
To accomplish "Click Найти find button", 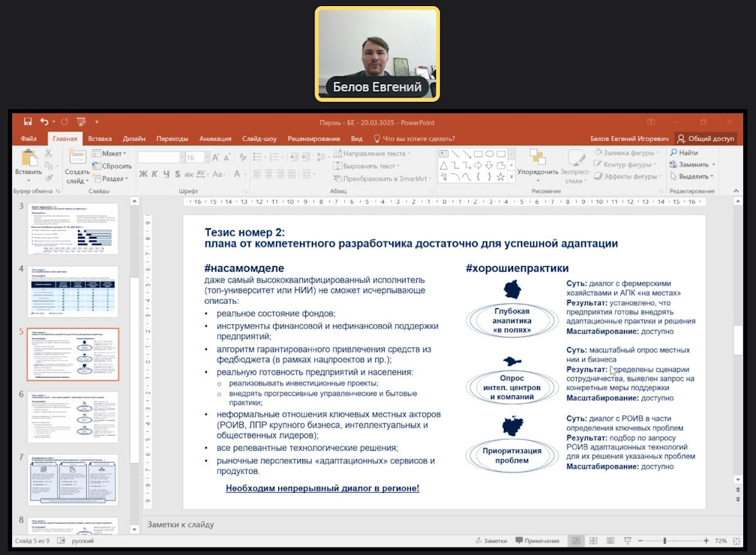I will tap(684, 152).
